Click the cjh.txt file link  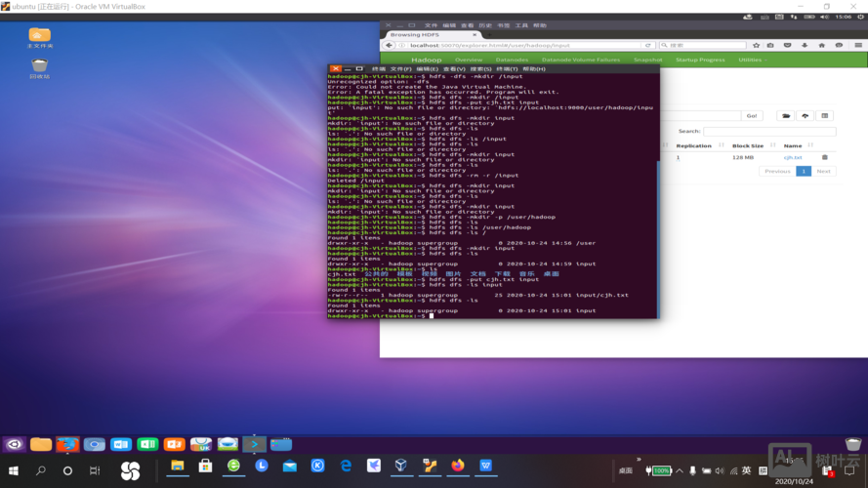793,157
